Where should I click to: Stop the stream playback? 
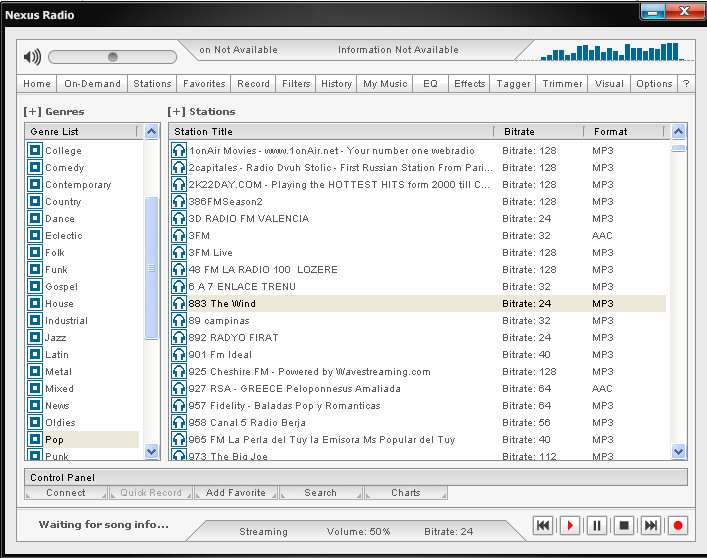[x=624, y=526]
